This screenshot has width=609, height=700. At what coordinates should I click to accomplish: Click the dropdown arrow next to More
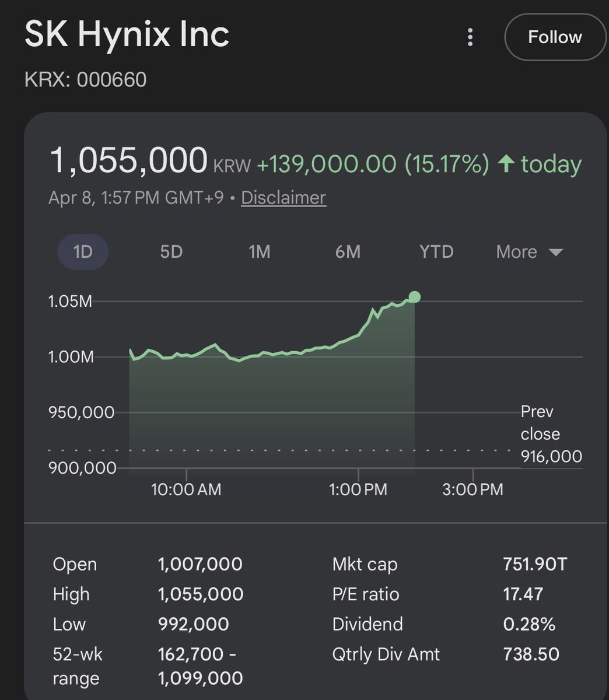[x=556, y=253]
